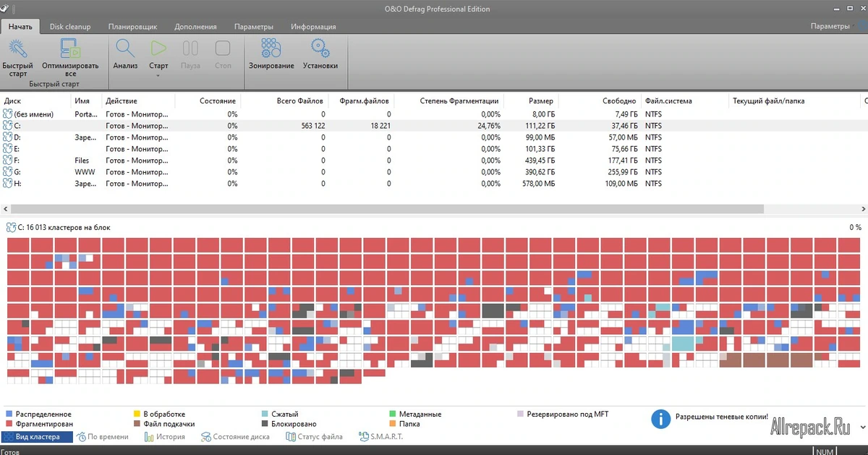Viewport: 868px width, 455px height.
Task: Click the Метаданные green legend swatch
Action: (x=391, y=414)
